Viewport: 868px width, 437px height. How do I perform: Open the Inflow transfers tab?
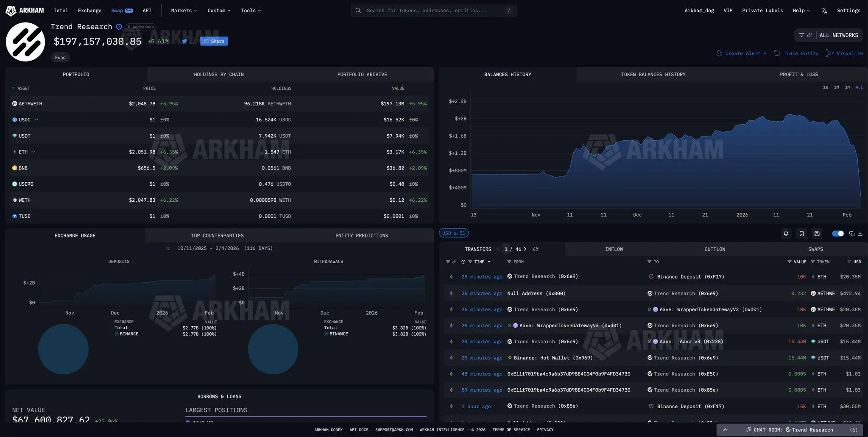coord(614,249)
